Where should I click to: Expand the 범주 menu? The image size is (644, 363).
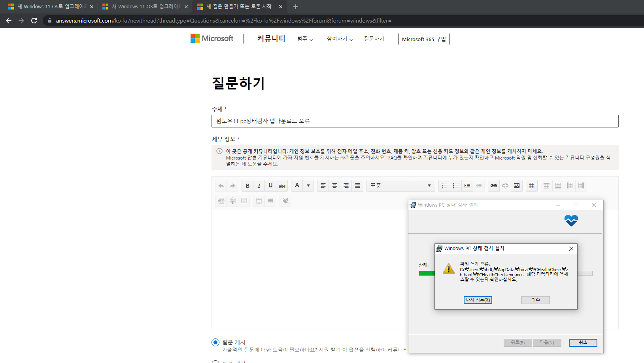[305, 39]
